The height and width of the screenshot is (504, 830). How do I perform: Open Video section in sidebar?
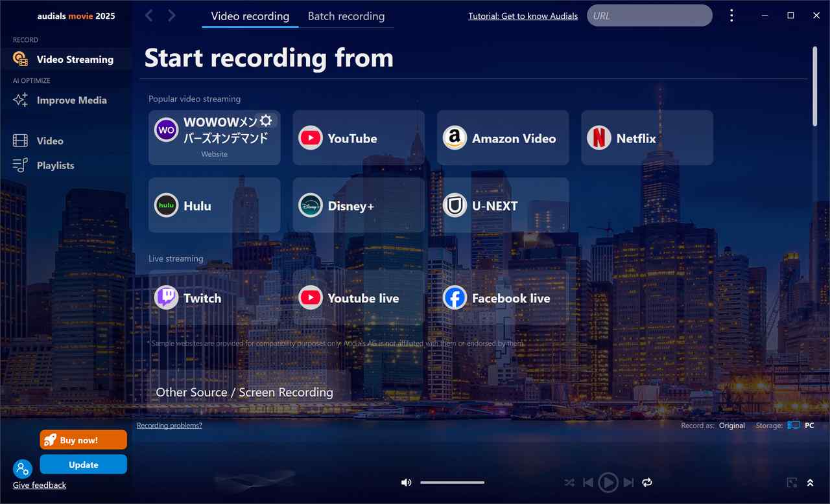[65, 141]
